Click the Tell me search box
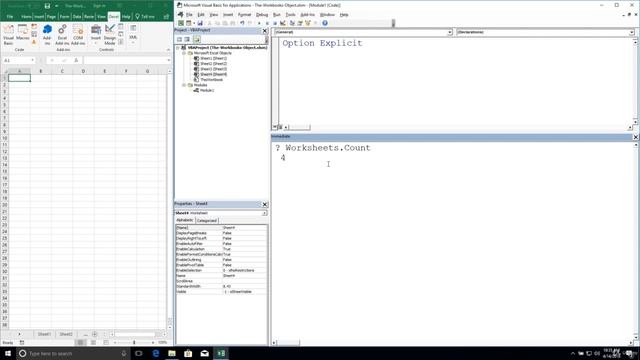Screen dimensions: 640x360 (x=145, y=17)
